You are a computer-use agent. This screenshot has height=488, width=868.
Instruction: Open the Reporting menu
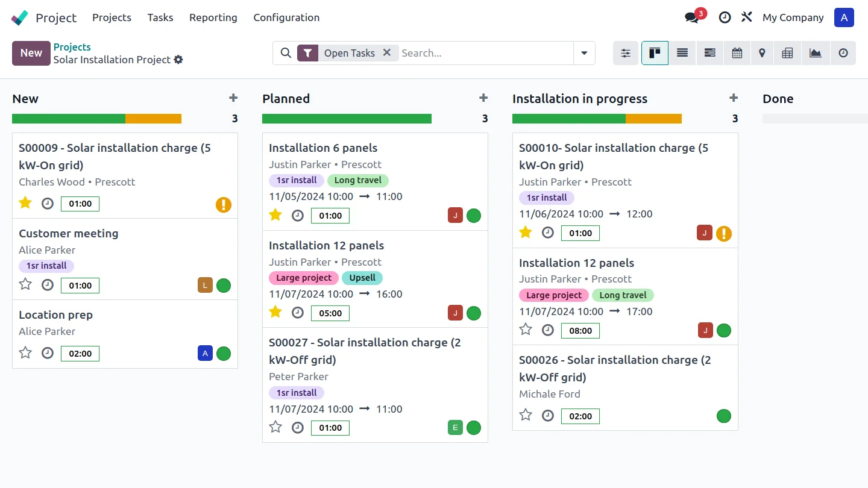213,17
